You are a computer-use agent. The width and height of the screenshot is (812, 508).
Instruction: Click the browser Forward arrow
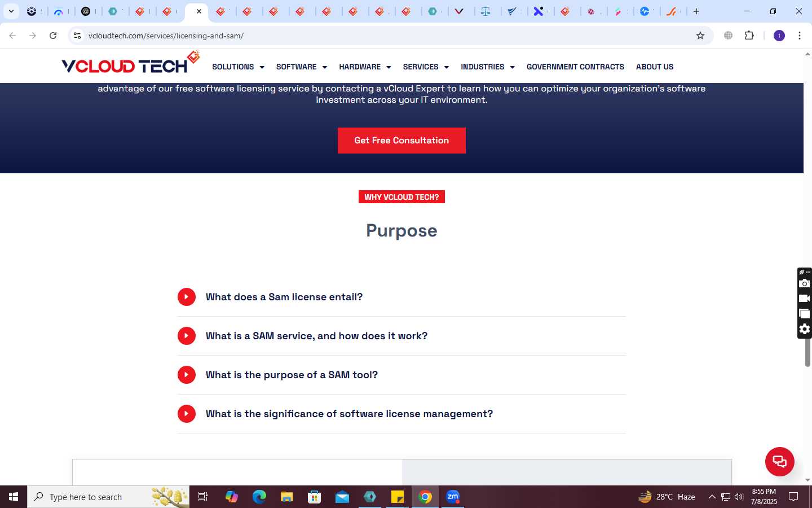click(33, 36)
